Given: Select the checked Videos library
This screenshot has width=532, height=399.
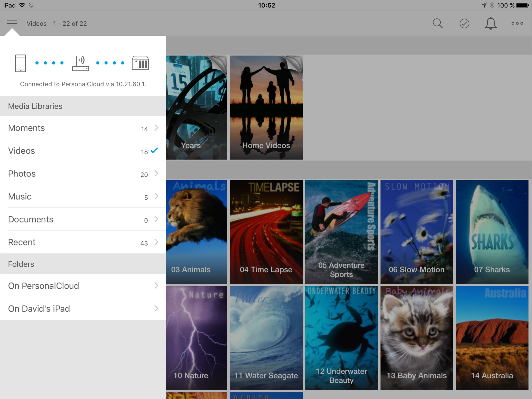Looking at the screenshot, I should (83, 151).
